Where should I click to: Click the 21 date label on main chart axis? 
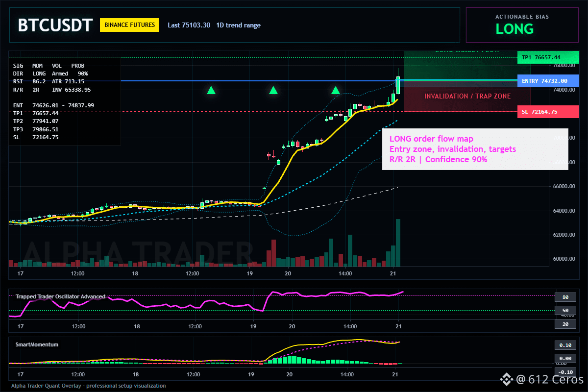pos(392,273)
